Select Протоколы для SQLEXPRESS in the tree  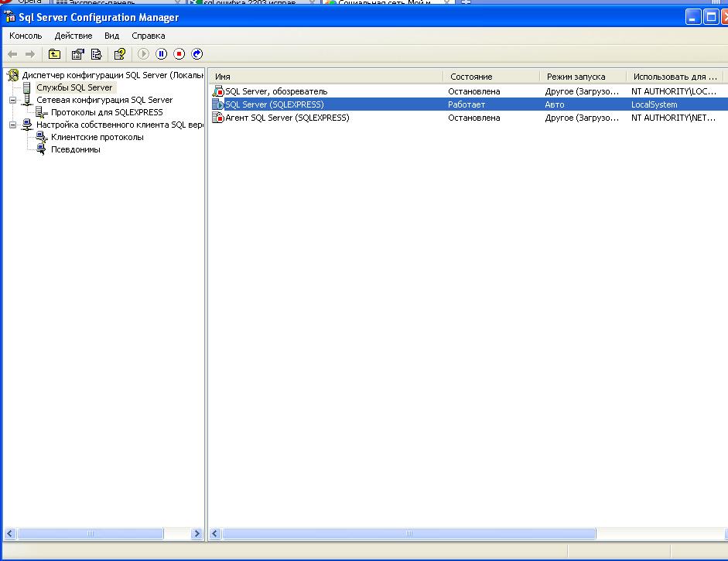point(107,112)
